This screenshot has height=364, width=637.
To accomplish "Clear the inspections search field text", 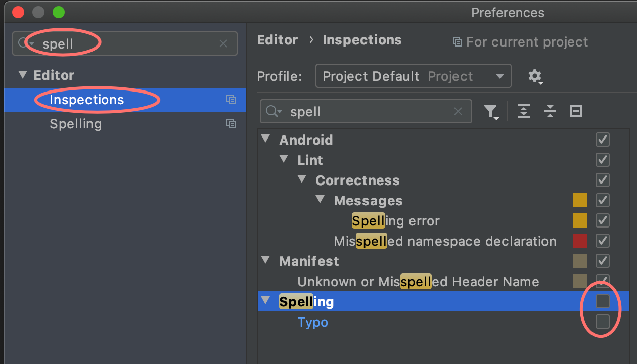I will pyautogui.click(x=458, y=112).
